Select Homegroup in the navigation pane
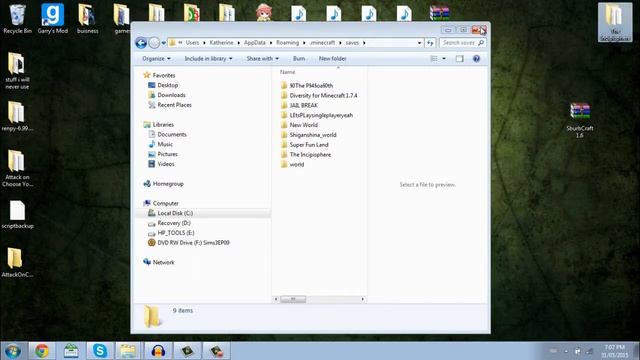Image resolution: width=640 pixels, height=360 pixels. (168, 184)
